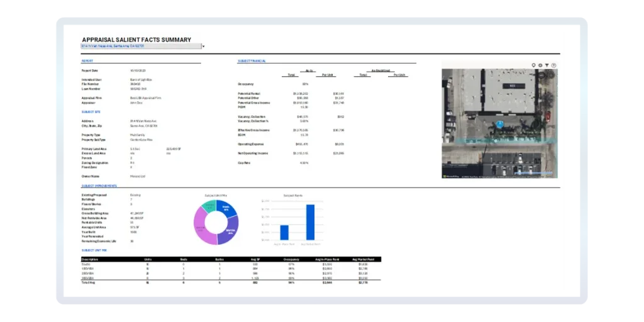The height and width of the screenshot is (322, 644).
Task: Click the Avg SF column header
Action: (x=255, y=259)
